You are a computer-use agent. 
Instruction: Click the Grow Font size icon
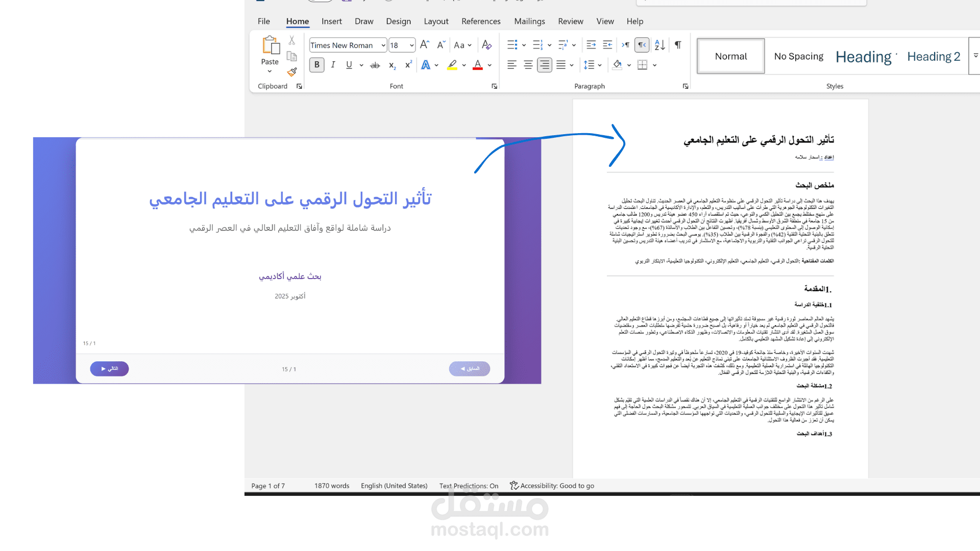point(425,45)
